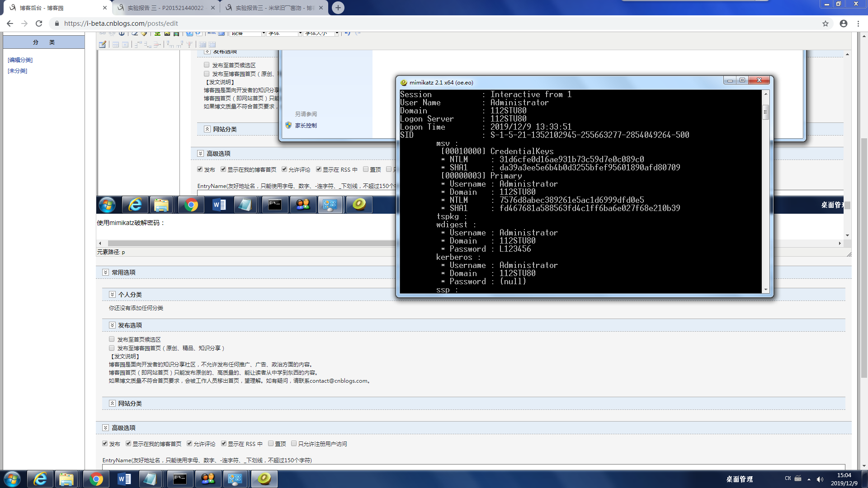Open Internet Explorer from the taskbar
This screenshot has width=868, height=488.
pyautogui.click(x=40, y=479)
